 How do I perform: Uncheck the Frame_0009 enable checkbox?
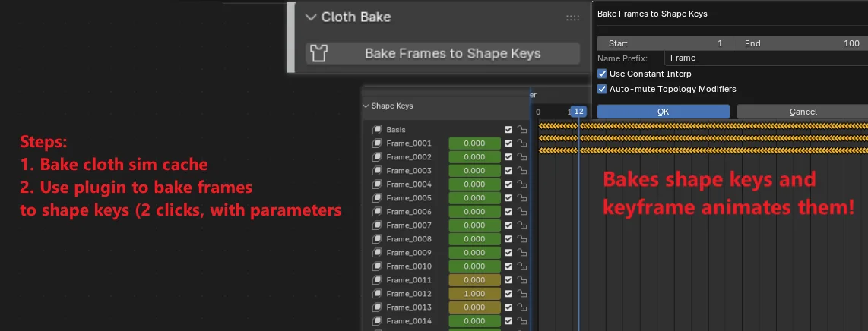click(x=508, y=253)
